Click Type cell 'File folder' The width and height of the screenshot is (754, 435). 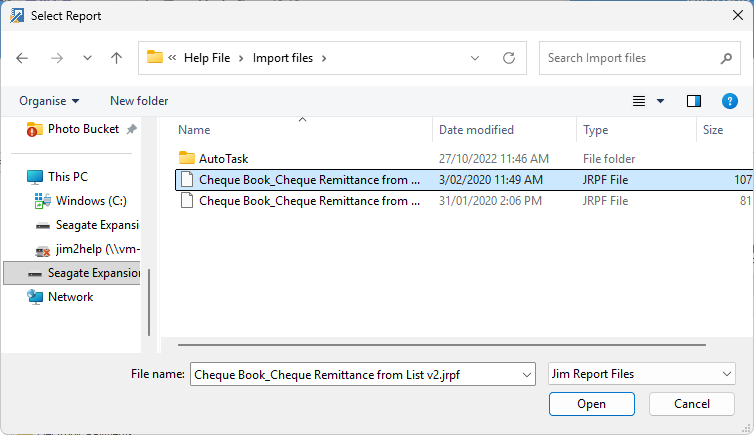point(609,159)
